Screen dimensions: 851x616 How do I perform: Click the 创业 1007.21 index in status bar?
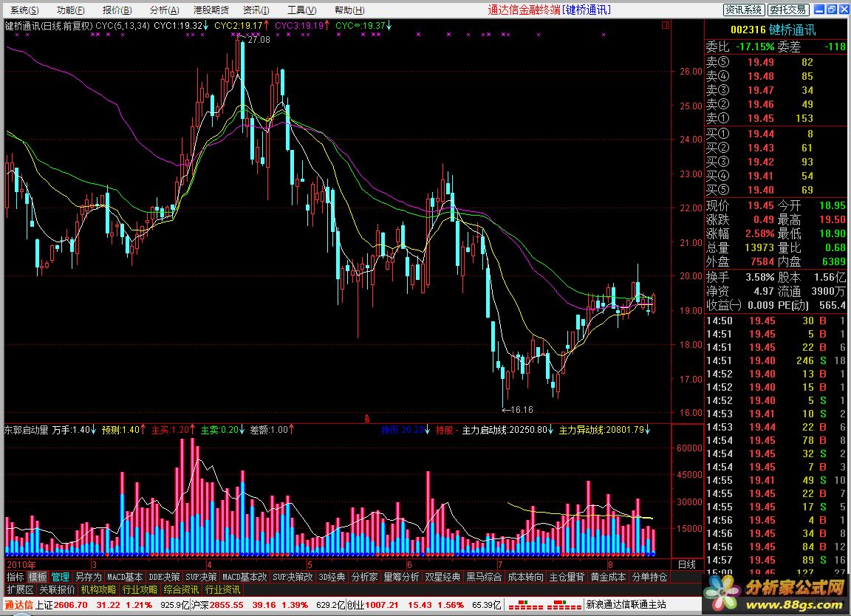point(372,605)
